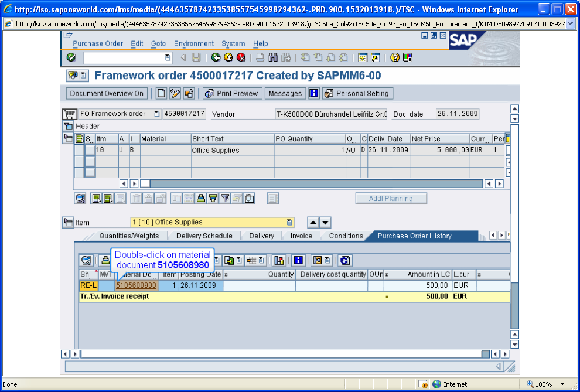Open the Internet Explorer address bar dropdown
The height and width of the screenshot is (392, 580).
tap(571, 24)
